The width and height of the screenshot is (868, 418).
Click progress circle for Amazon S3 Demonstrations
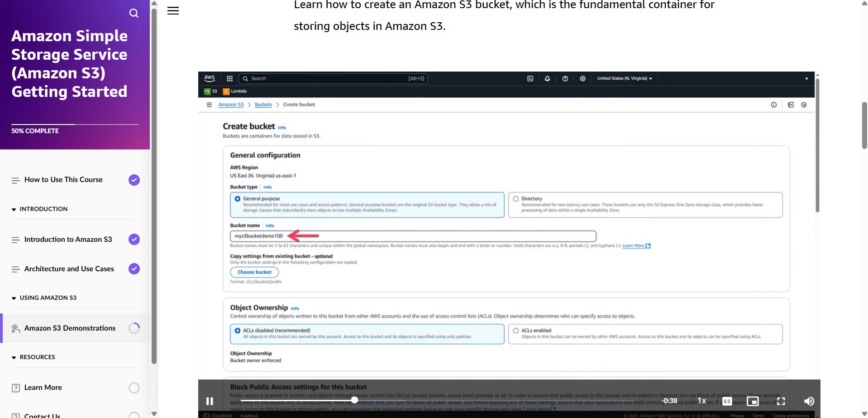click(134, 328)
